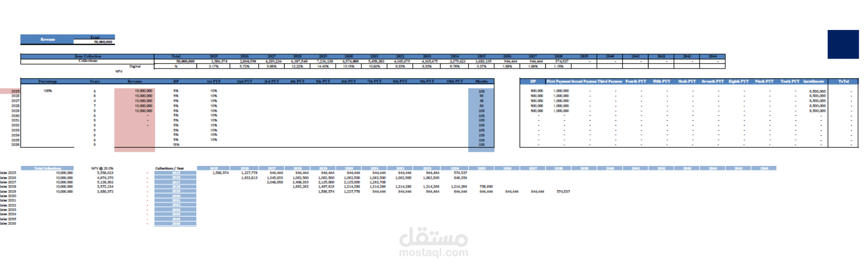Select the Months column header

click(482, 81)
